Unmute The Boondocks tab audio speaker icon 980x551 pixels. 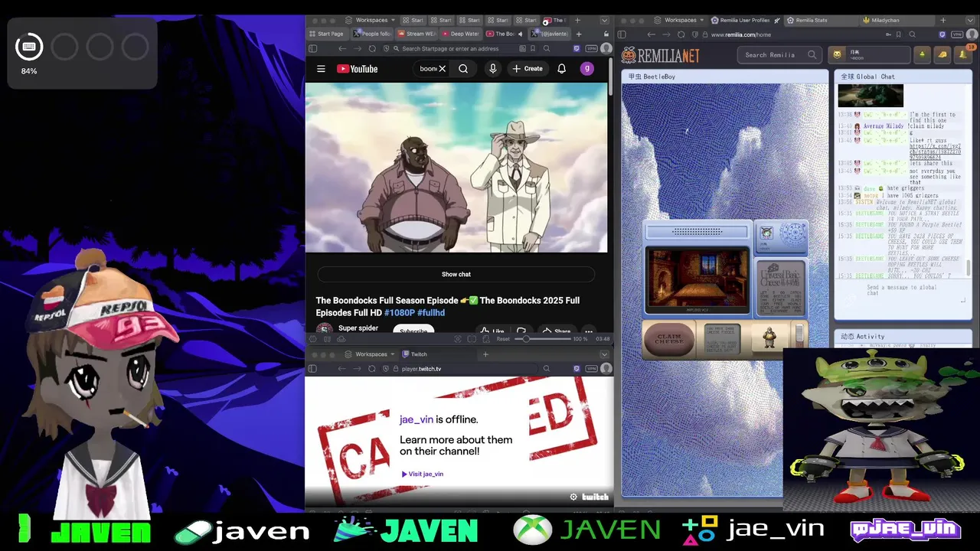(520, 34)
